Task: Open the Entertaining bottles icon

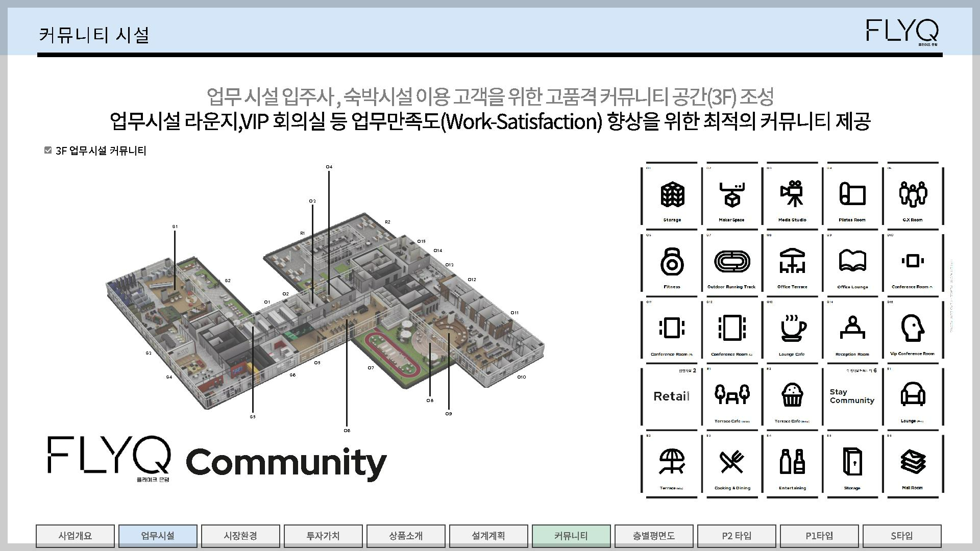Action: click(792, 461)
